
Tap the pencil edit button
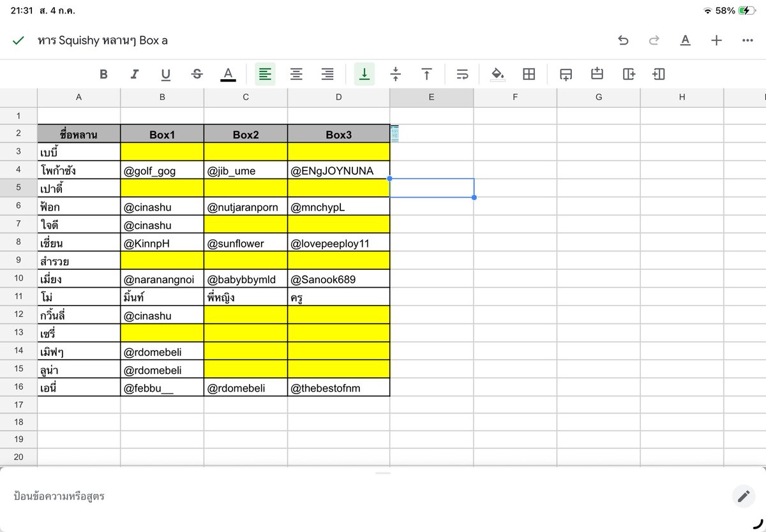tap(742, 496)
